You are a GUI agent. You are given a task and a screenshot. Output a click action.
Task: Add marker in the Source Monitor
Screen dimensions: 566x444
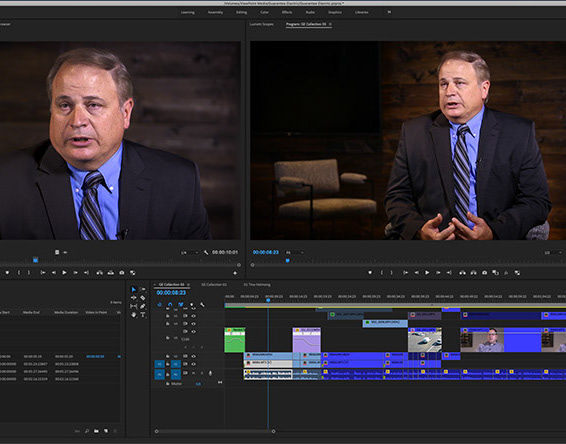7,273
